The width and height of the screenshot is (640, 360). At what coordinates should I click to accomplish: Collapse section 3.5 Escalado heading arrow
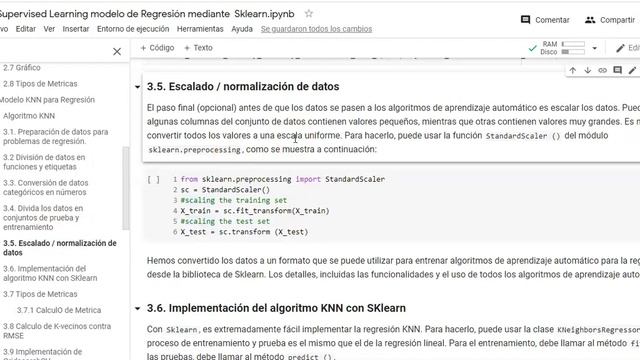click(138, 87)
